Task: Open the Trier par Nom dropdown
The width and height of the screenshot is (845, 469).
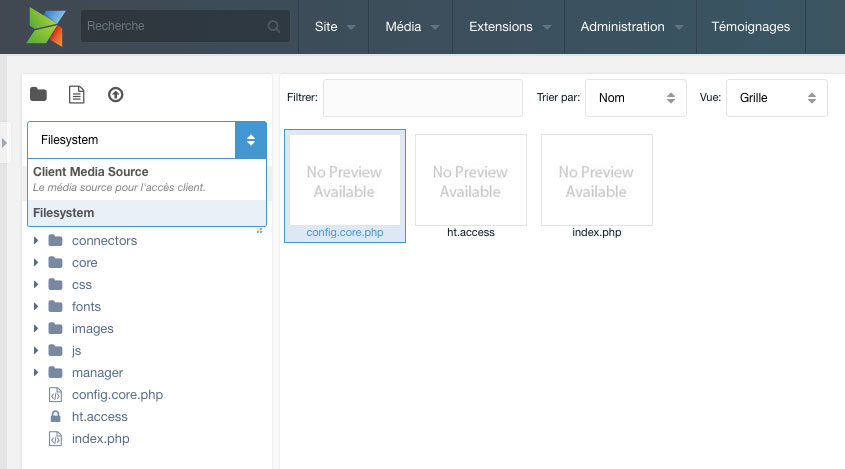Action: [x=636, y=98]
